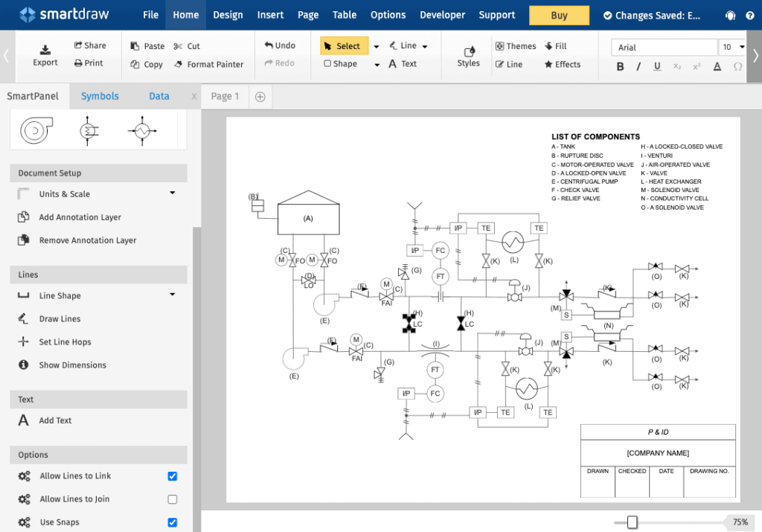Open the Arial font name dropdown
Image resolution: width=762 pixels, height=532 pixels.
point(664,48)
